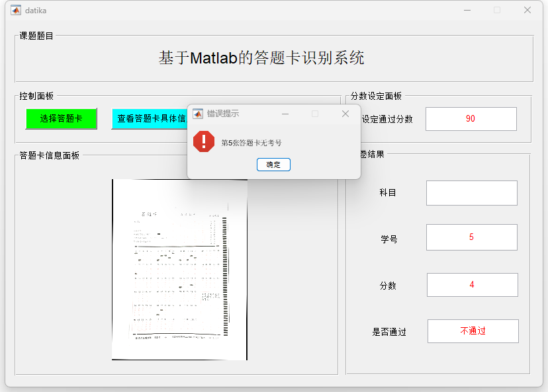
Task: Click the 学号 label
Action: (389, 239)
